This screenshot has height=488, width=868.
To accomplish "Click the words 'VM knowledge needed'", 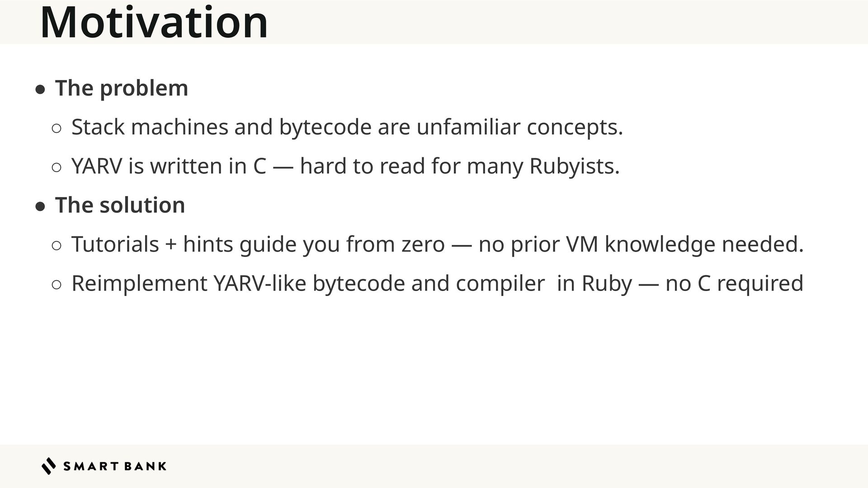I will pyautogui.click(x=684, y=244).
